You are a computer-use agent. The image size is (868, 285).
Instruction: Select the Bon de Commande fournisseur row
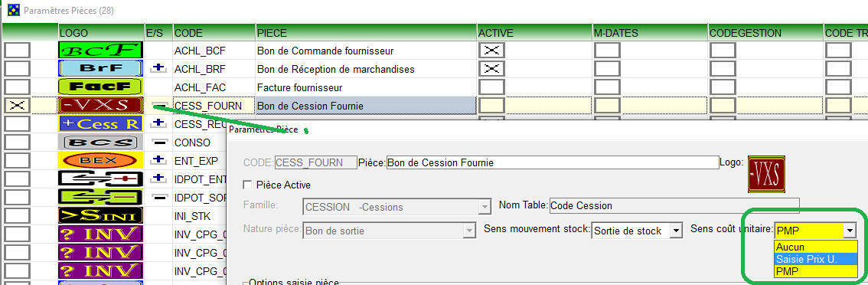click(365, 51)
